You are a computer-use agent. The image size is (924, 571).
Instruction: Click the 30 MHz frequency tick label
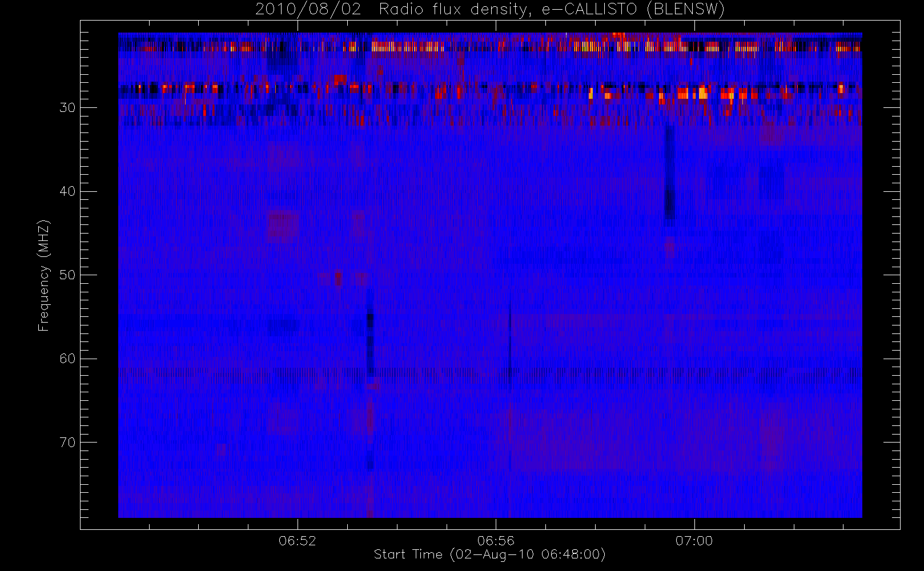pos(67,107)
